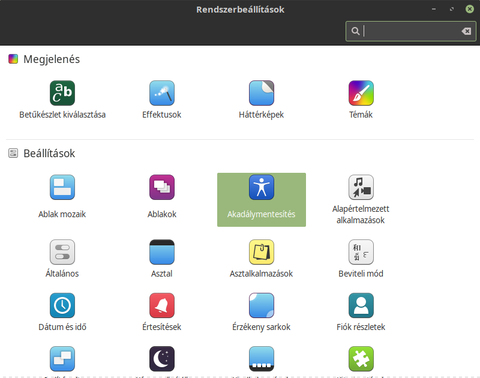Clear the search field with backspace icon
This screenshot has height=378, width=480.
[466, 31]
